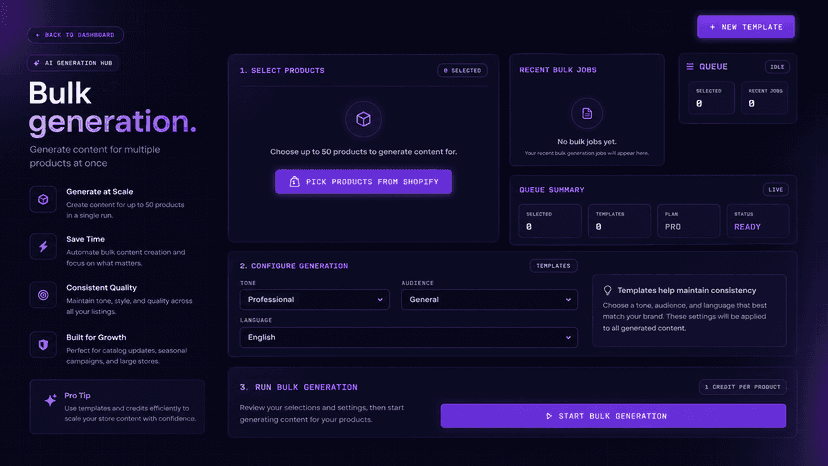Click the Built for Growth shield icon
This screenshot has height=466, width=828.
click(43, 344)
